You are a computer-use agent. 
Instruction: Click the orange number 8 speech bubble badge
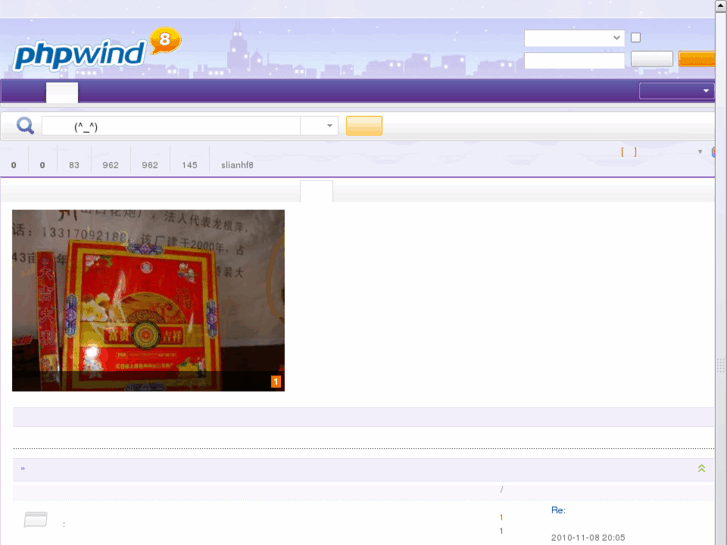click(165, 40)
